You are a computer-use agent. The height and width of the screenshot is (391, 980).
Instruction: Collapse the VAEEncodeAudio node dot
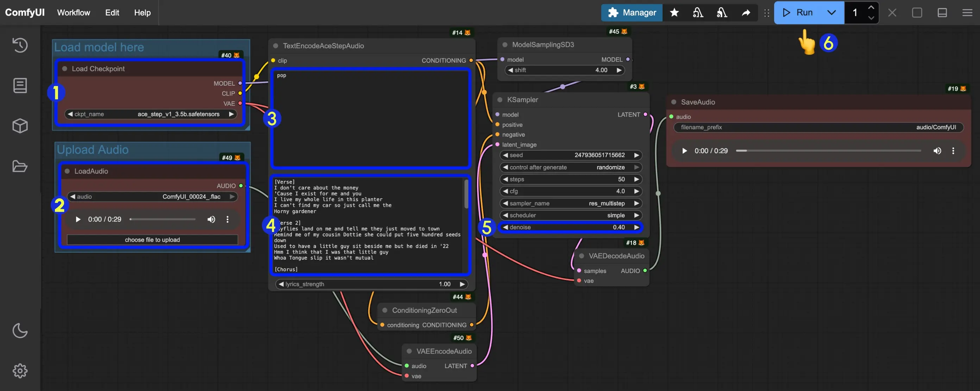409,351
